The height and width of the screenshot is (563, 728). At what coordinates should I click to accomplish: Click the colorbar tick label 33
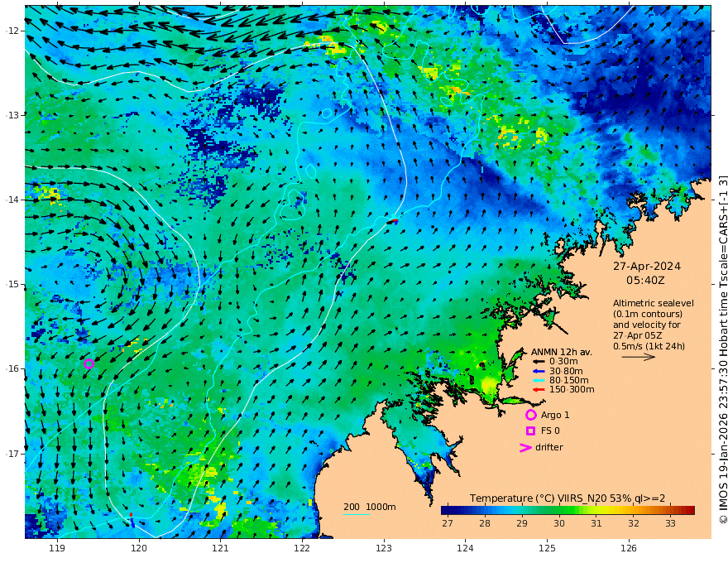point(670,523)
